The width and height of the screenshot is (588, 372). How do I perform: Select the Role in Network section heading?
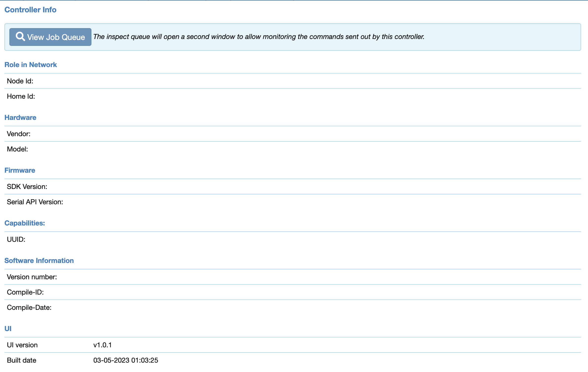click(x=31, y=65)
